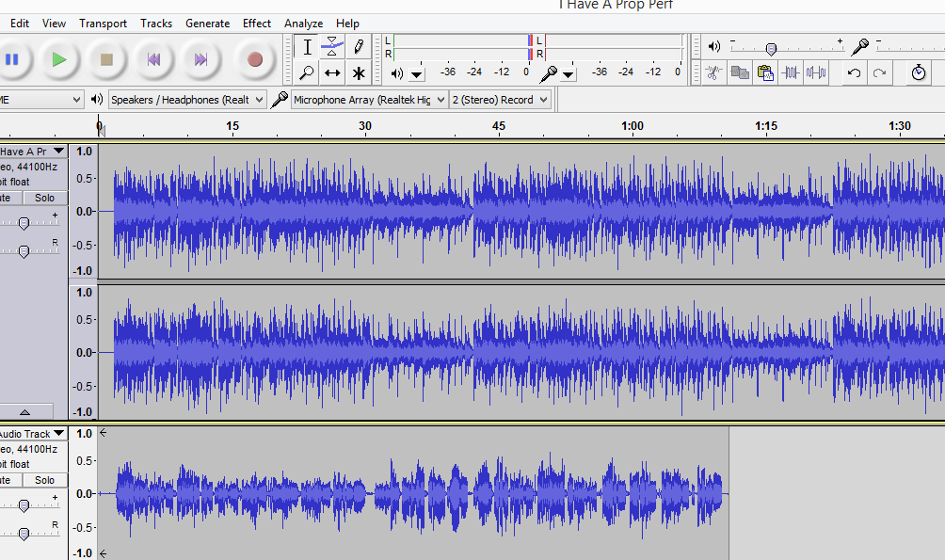945x560 pixels.
Task: Select the Selection tool
Action: (x=307, y=46)
